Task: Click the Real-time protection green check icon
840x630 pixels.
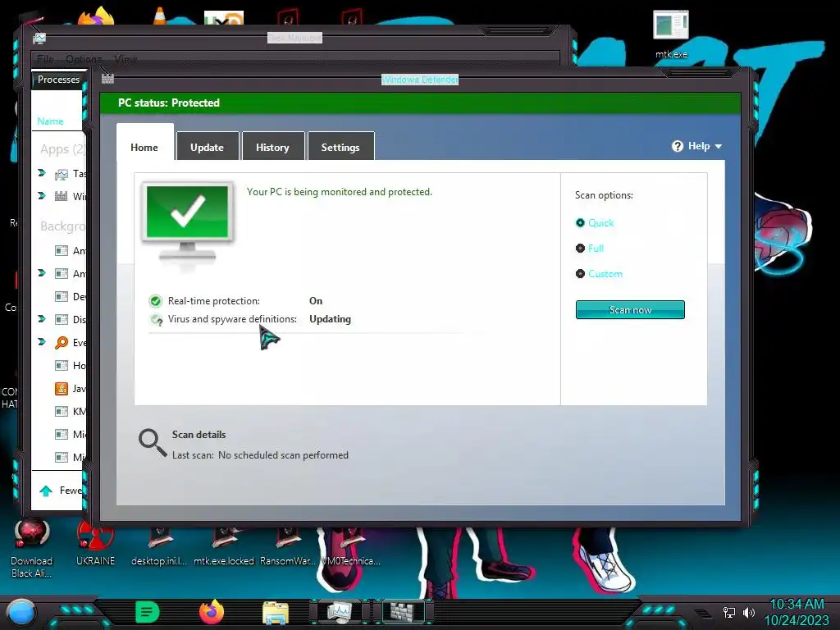Action: [x=156, y=301]
